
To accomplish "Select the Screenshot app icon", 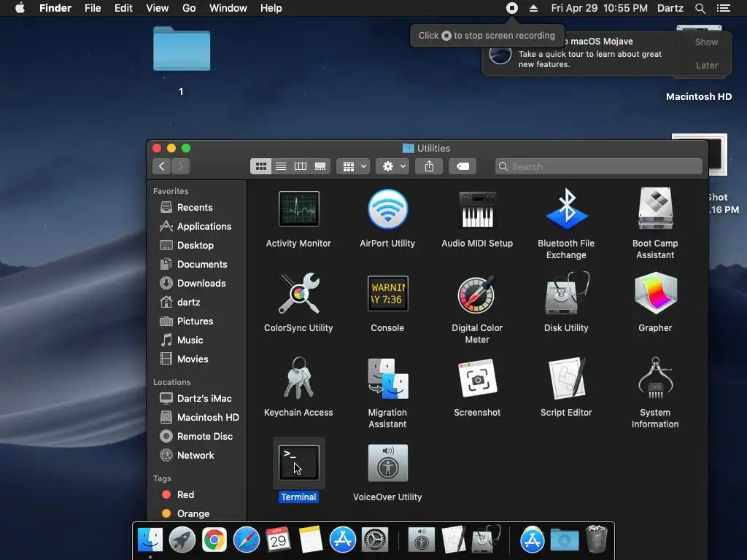I will 477,378.
